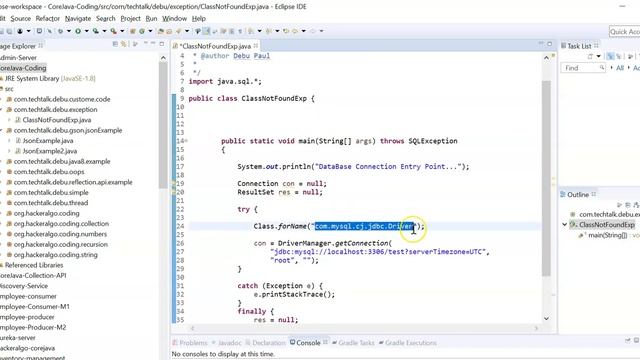
Task: Open the Debug launch dropdown arrow
Action: coord(68,31)
